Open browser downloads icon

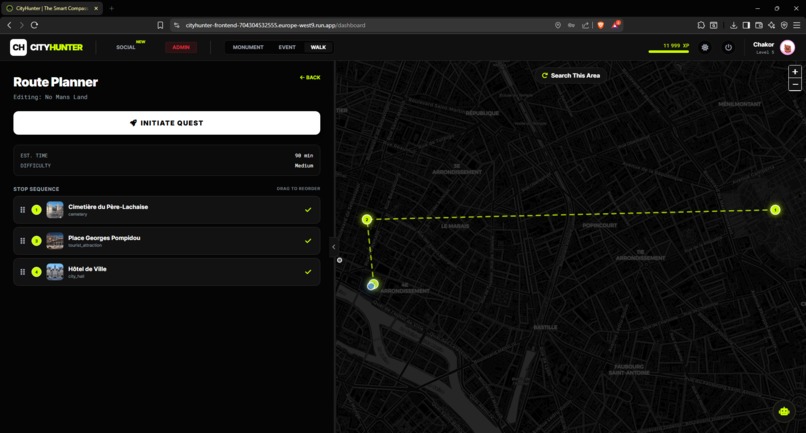[734, 25]
